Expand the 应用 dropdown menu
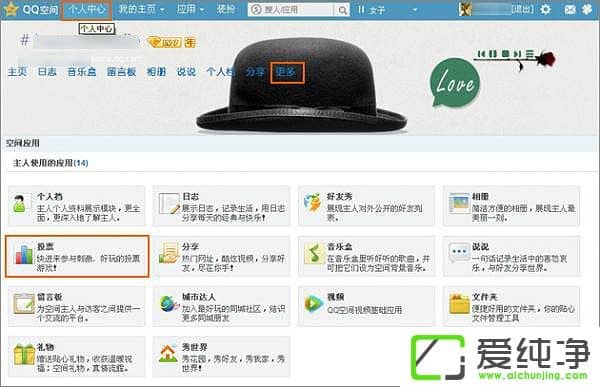 click(190, 9)
